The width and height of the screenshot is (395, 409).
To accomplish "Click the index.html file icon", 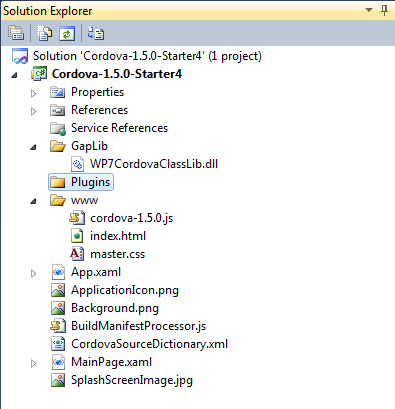I will pyautogui.click(x=77, y=236).
